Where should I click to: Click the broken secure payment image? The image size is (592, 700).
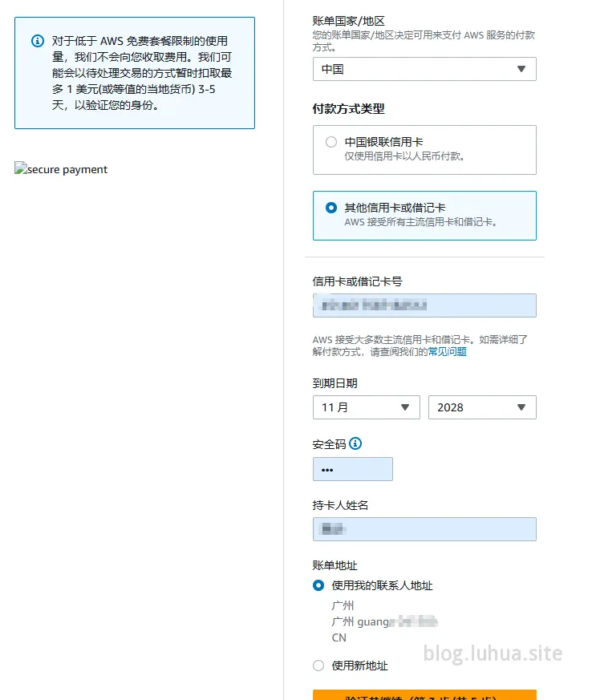61,168
